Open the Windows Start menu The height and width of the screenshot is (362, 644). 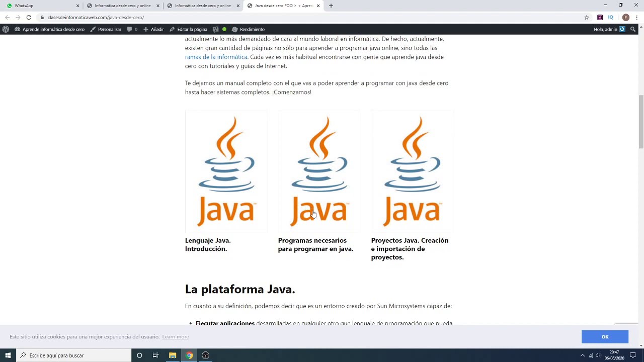coord(8,355)
